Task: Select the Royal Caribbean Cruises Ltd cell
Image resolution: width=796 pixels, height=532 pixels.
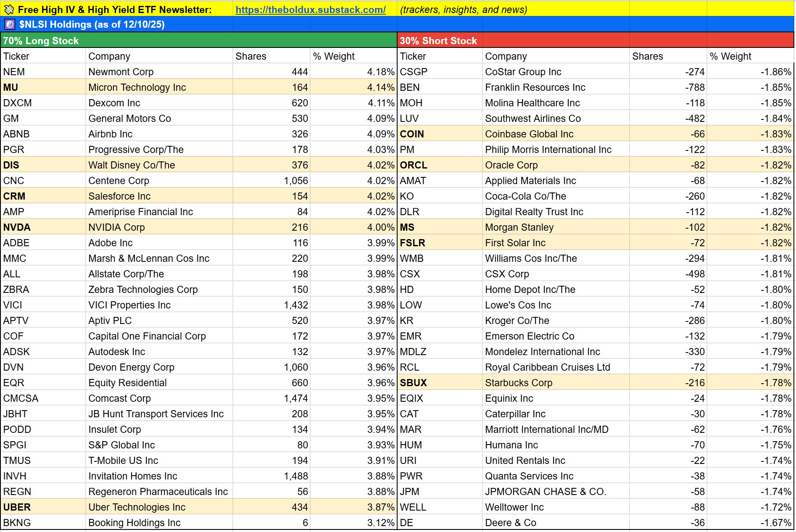Action: [x=556, y=367]
